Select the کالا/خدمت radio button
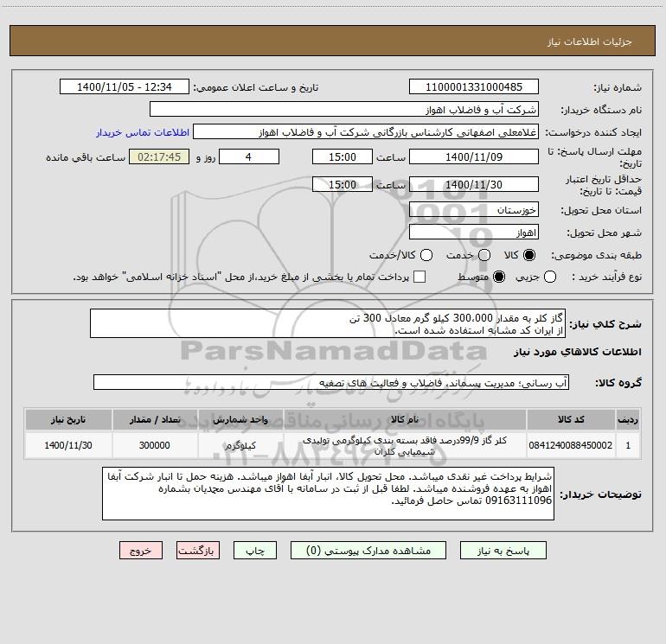666x644 pixels. [x=426, y=255]
